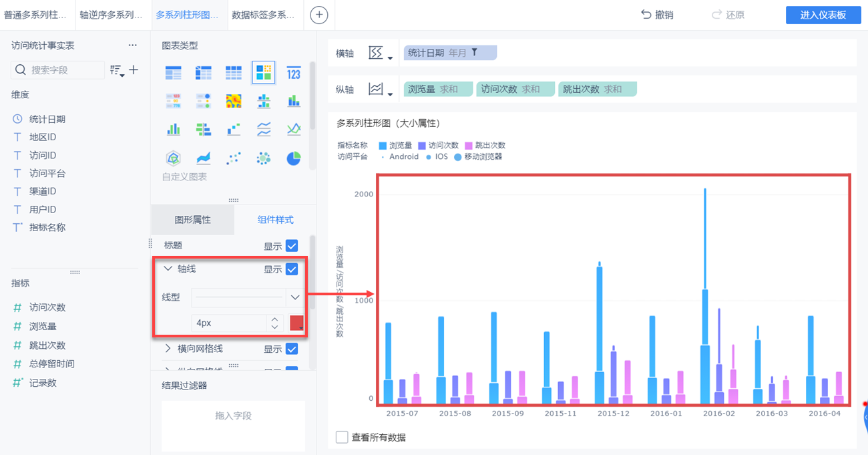
Task: Select the 记录数 measure field
Action: 43,384
